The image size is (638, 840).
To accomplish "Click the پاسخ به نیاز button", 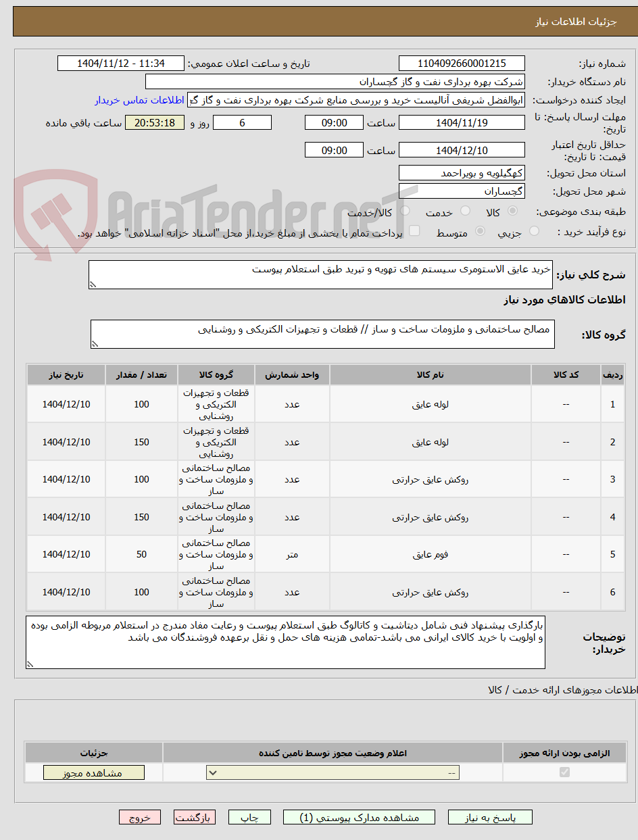I will click(490, 818).
